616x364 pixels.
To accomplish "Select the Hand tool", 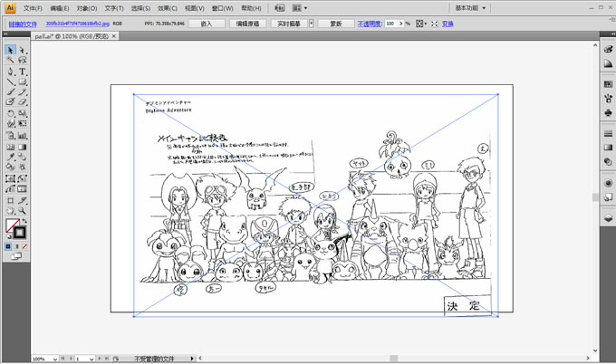I will coord(10,211).
